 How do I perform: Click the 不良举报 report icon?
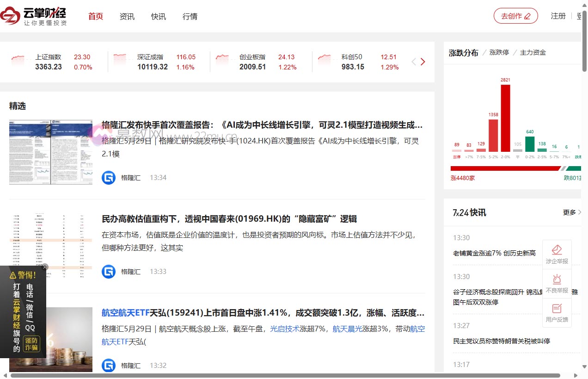pyautogui.click(x=557, y=280)
